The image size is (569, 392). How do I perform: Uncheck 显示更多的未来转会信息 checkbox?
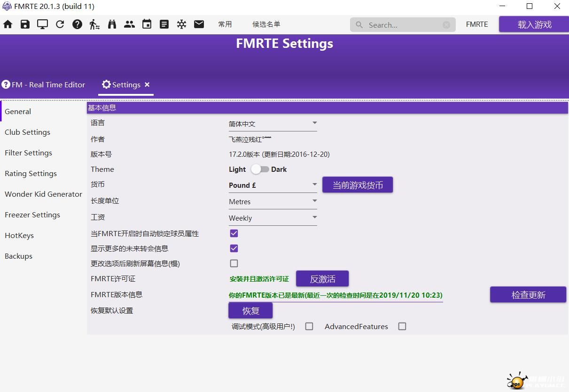point(234,248)
